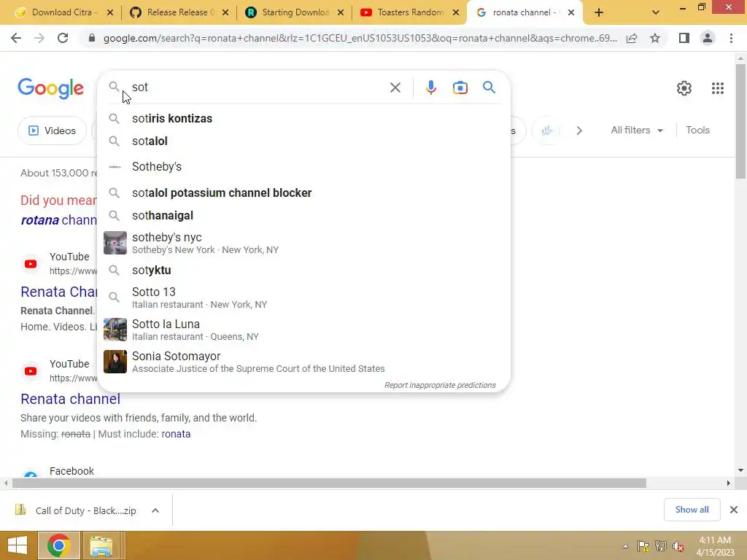Click Sonia Sotomayor portrait thumbnail
This screenshot has height=560, width=747.
pos(115,362)
